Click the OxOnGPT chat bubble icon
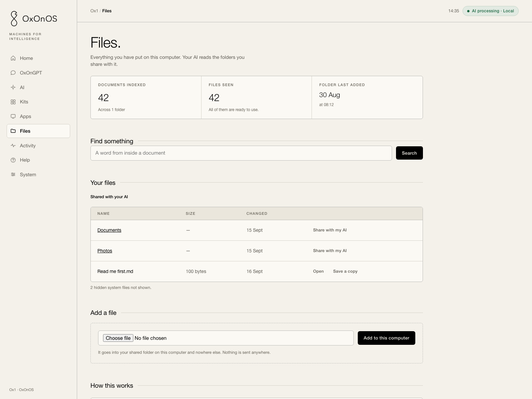 pyautogui.click(x=13, y=73)
